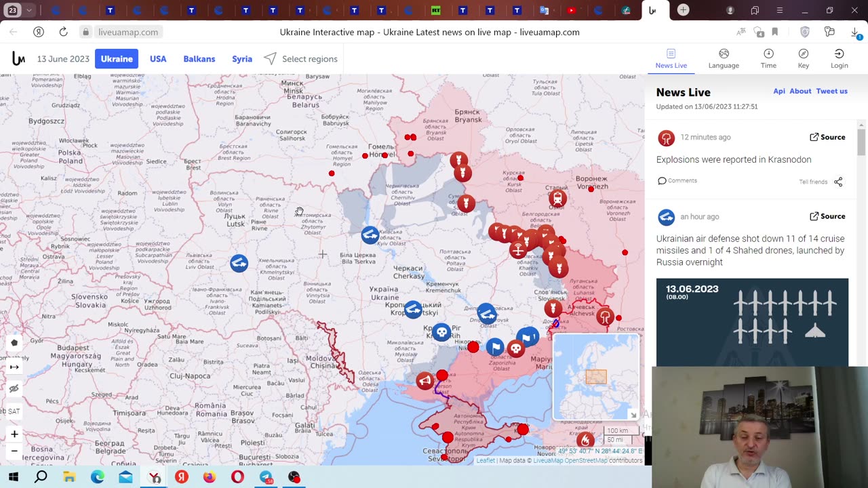Switch to the Balkans region

199,59
